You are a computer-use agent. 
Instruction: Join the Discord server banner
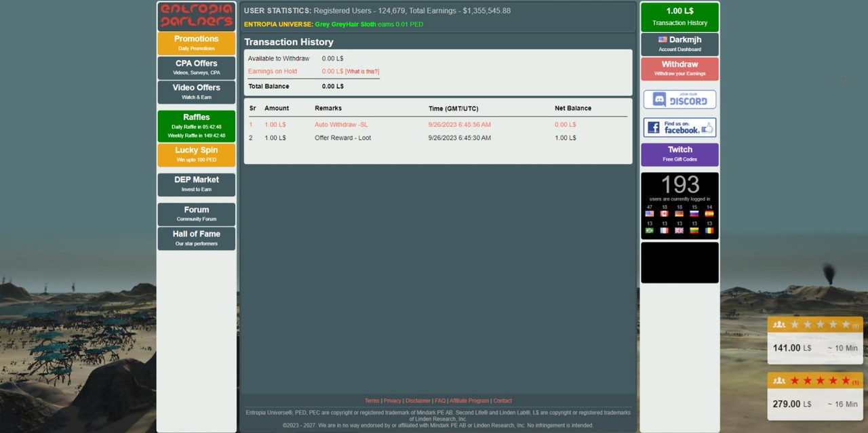[679, 100]
